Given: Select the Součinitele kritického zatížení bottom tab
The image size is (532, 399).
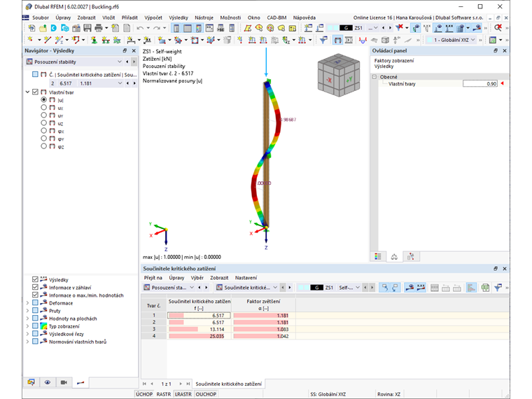Looking at the screenshot, I should (x=229, y=384).
